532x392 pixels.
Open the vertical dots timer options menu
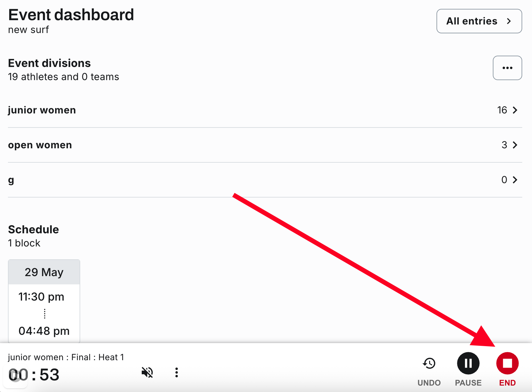[177, 372]
